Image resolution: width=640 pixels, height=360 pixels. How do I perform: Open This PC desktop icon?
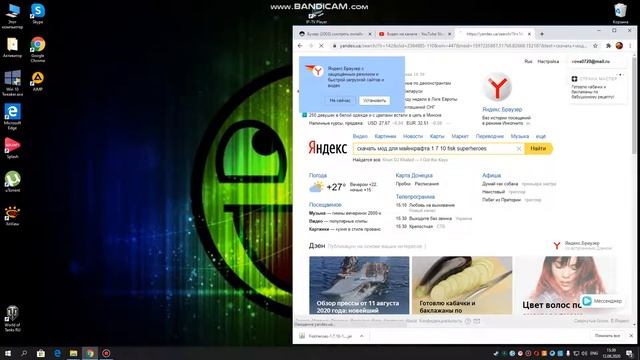tap(12, 16)
